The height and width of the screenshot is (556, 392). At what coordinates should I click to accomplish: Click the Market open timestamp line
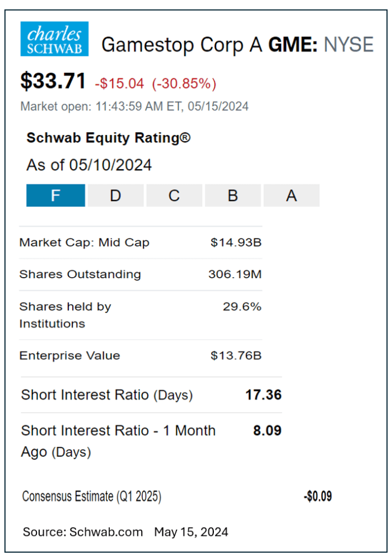point(134,106)
